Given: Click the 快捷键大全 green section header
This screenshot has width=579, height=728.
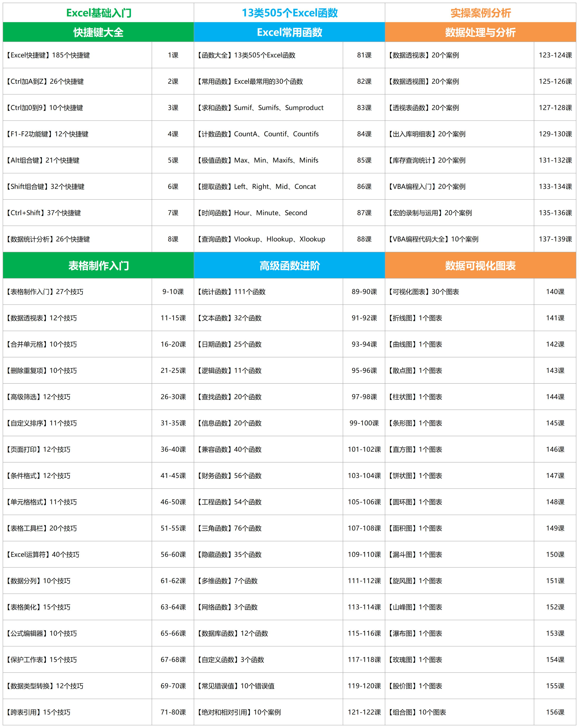Looking at the screenshot, I should [x=98, y=32].
